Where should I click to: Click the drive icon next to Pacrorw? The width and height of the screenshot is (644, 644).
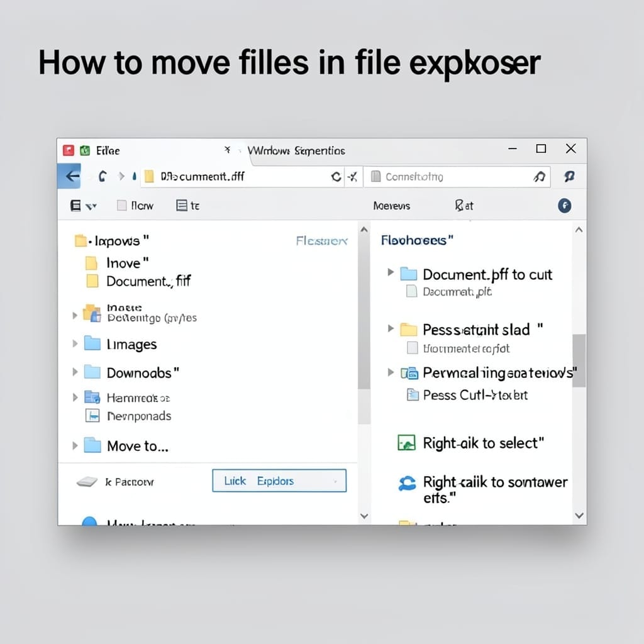(x=87, y=481)
